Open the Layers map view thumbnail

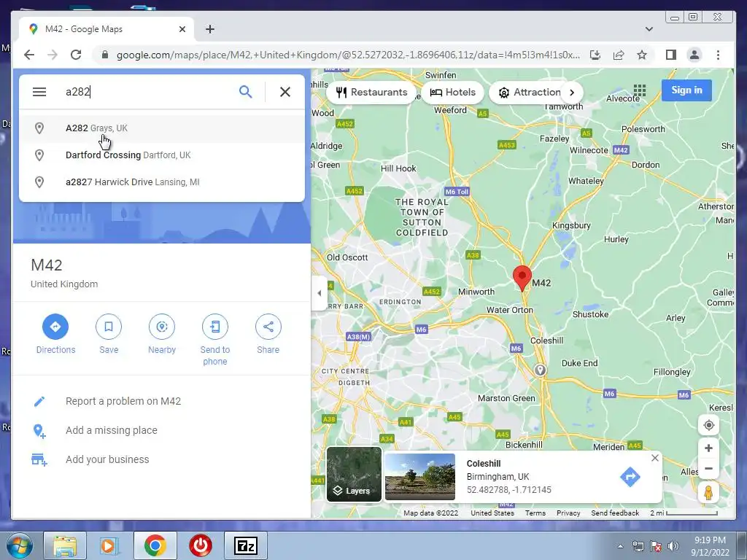(354, 474)
